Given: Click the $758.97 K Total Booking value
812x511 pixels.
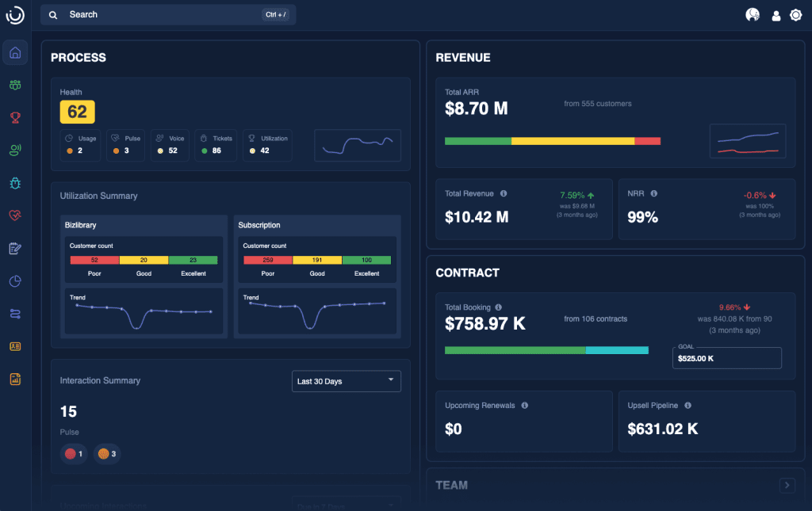Looking at the screenshot, I should (x=485, y=324).
